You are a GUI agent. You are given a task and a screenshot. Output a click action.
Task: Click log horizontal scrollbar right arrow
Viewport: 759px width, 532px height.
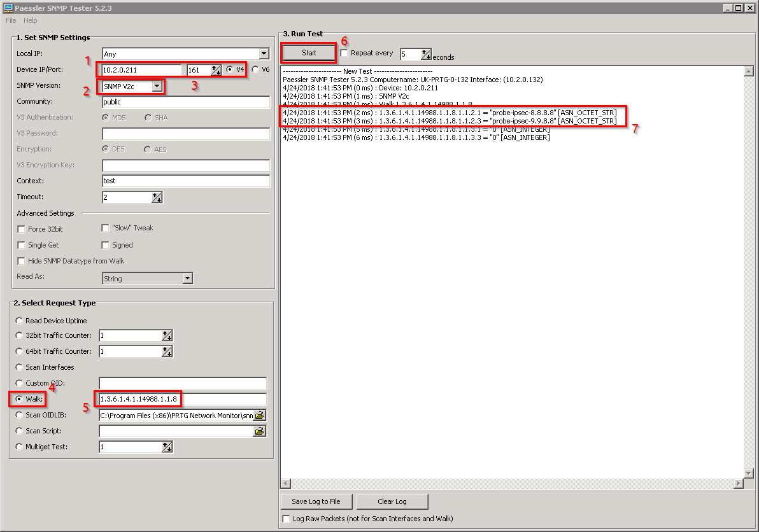(x=739, y=483)
